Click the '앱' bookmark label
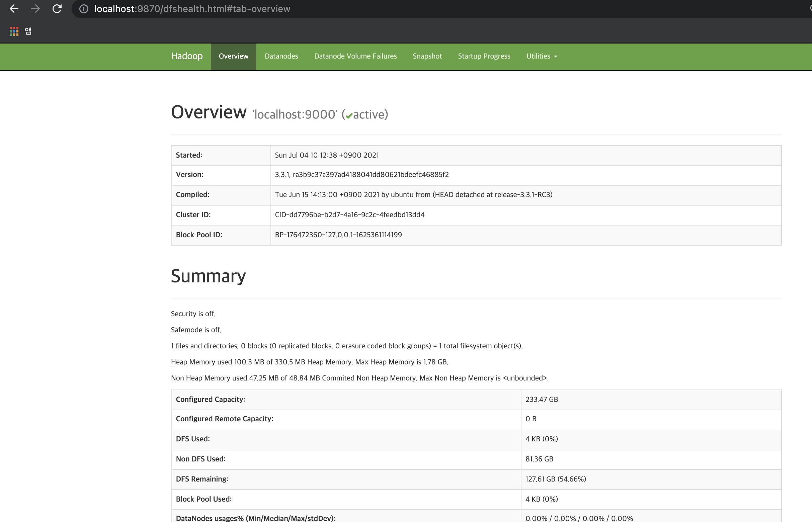Screen dimensions: 812x522 28,31
